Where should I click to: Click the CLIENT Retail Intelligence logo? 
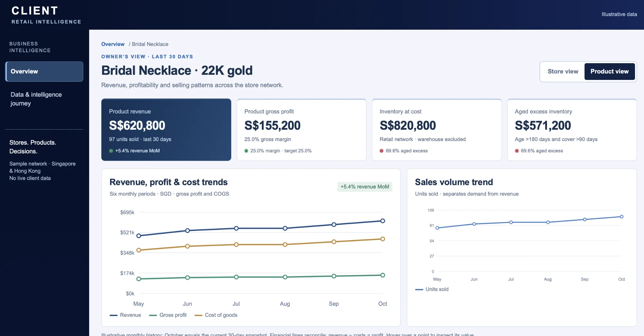(x=46, y=15)
